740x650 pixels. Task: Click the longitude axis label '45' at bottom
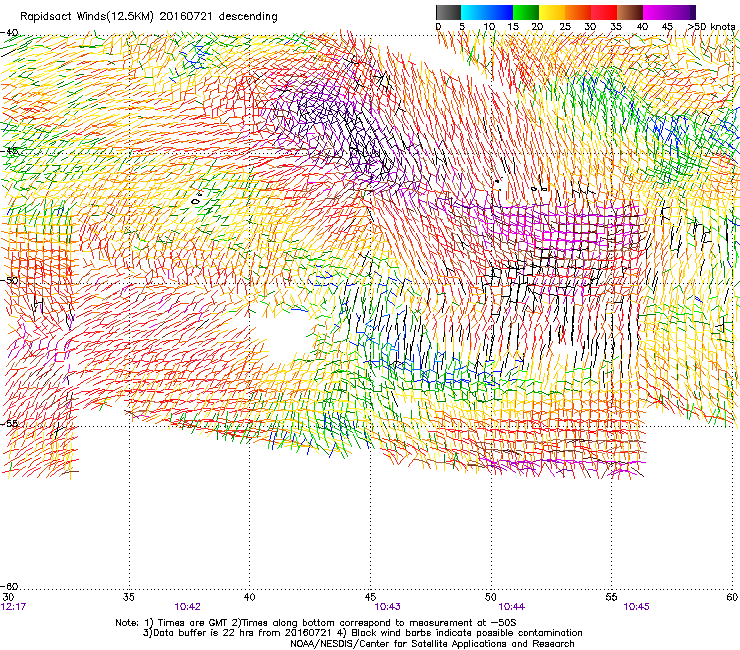(x=370, y=597)
